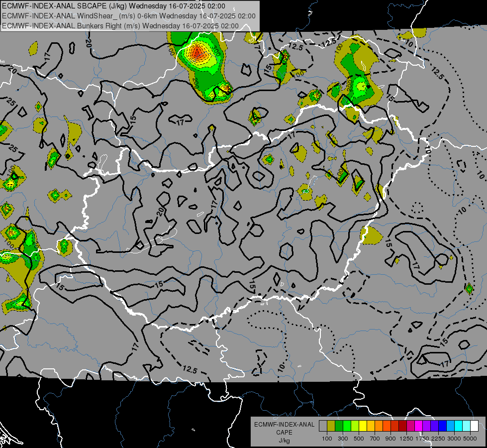Click the grey swatch in the CAPE legend

click(323, 426)
